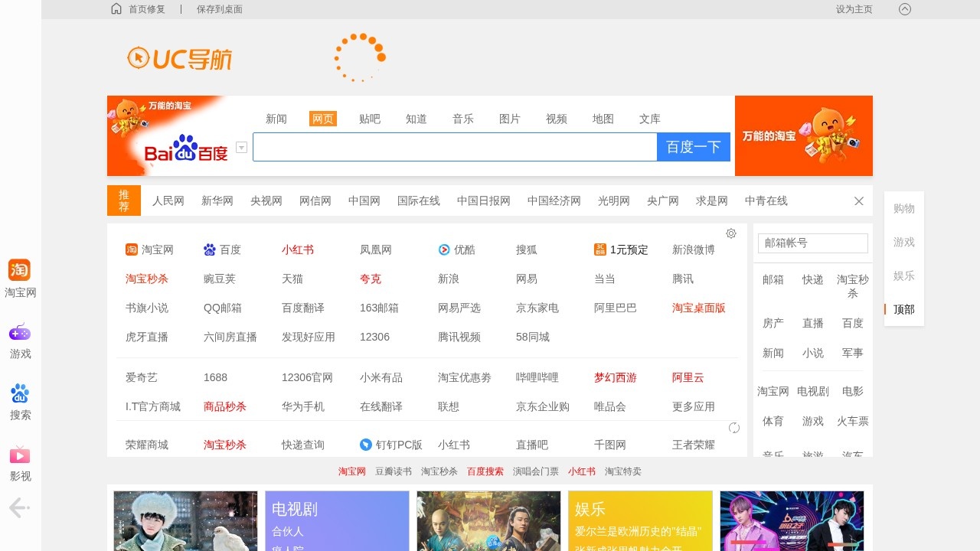Click the 百度一下 search button

click(x=694, y=147)
